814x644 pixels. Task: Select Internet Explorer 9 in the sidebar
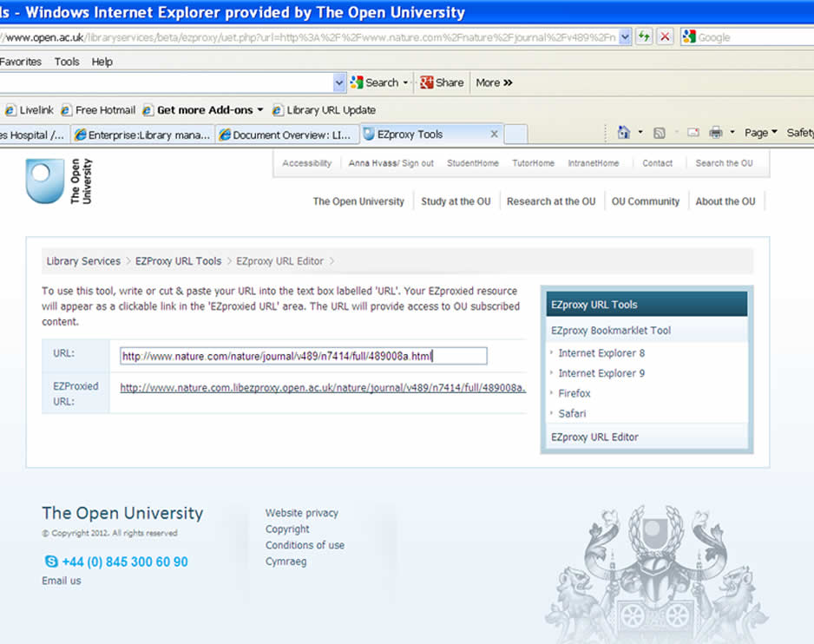[x=601, y=373]
